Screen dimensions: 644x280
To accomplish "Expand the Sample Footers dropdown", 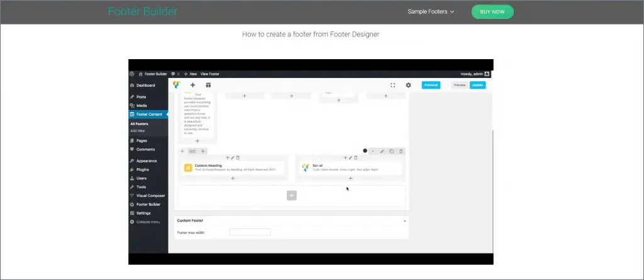I will click(431, 12).
